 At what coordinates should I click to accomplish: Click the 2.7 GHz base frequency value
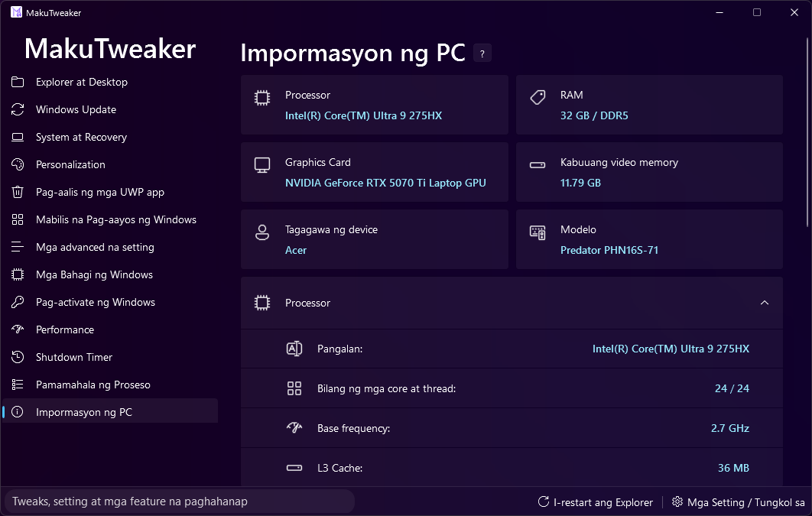coord(729,428)
